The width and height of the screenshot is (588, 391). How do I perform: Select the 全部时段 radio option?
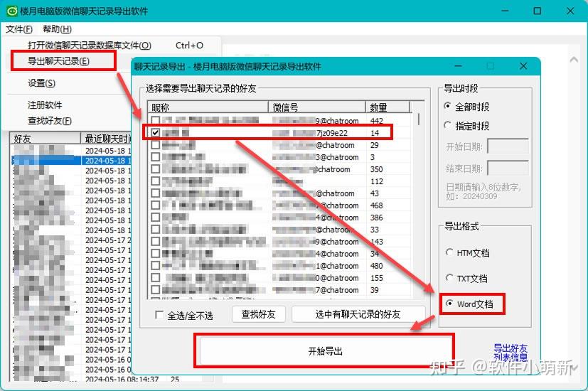point(447,107)
